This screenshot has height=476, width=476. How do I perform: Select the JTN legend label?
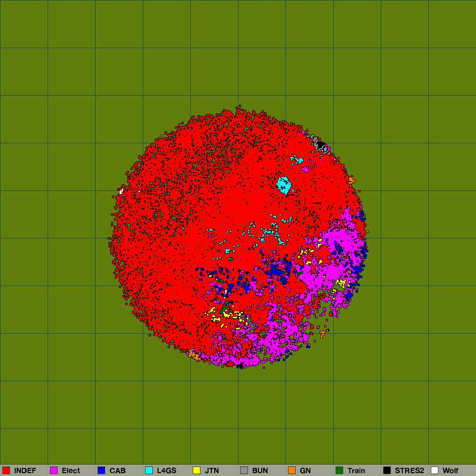[212, 471]
